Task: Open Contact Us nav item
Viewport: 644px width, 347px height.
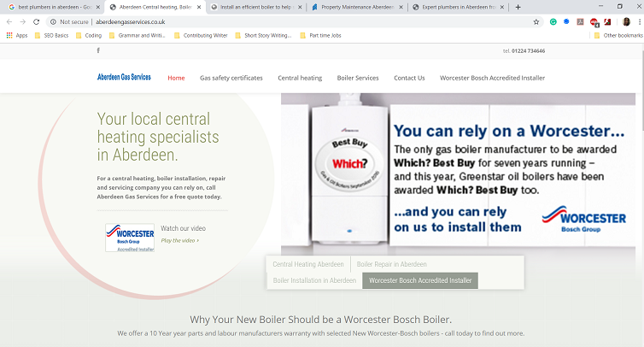Action: point(409,78)
